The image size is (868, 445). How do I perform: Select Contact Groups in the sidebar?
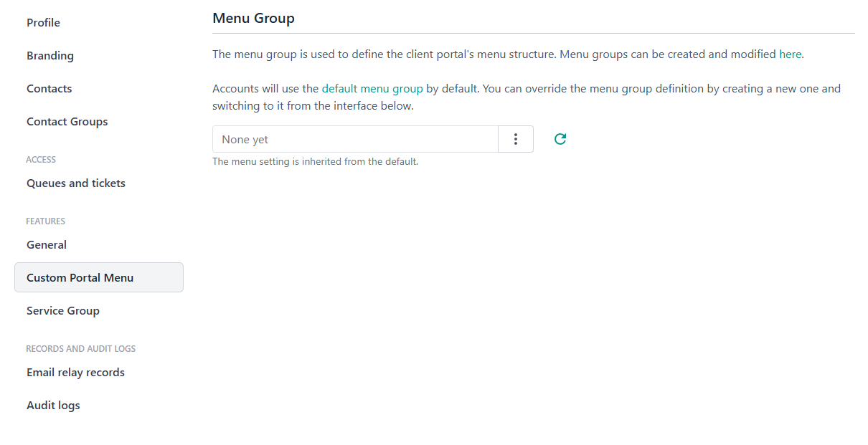(x=67, y=122)
